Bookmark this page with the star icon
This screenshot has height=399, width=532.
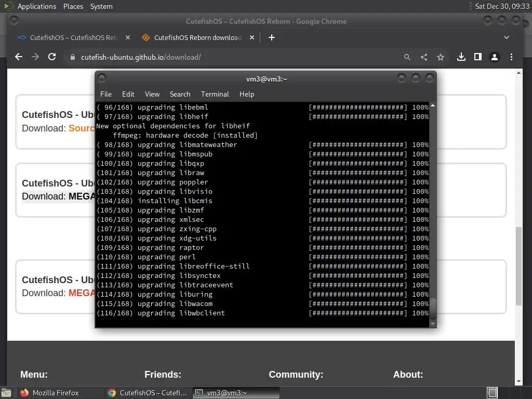[x=441, y=57]
